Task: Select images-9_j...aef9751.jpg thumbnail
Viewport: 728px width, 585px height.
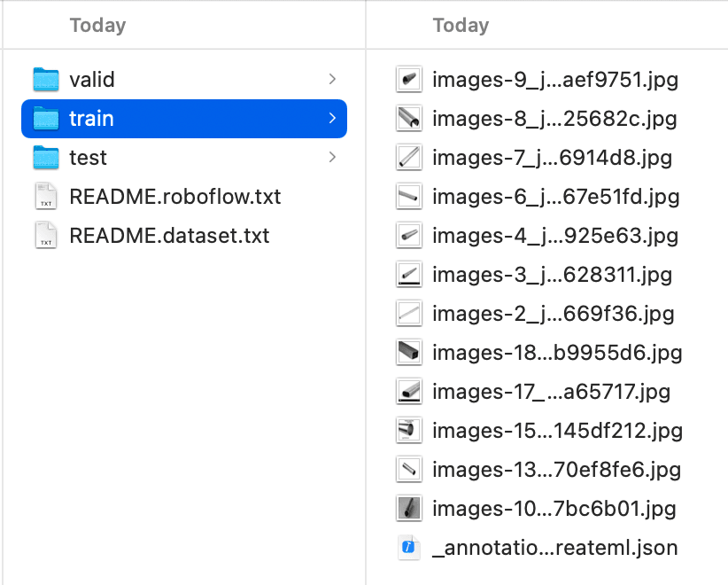Action: point(409,80)
